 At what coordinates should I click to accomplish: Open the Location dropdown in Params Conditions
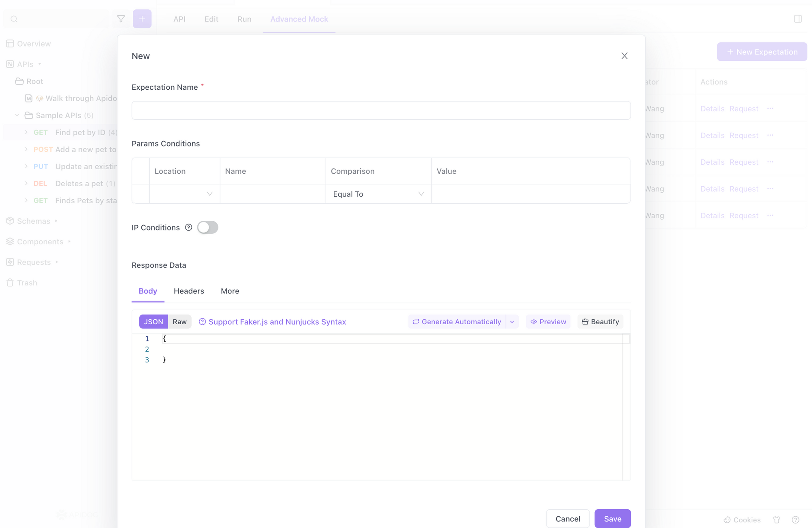184,194
